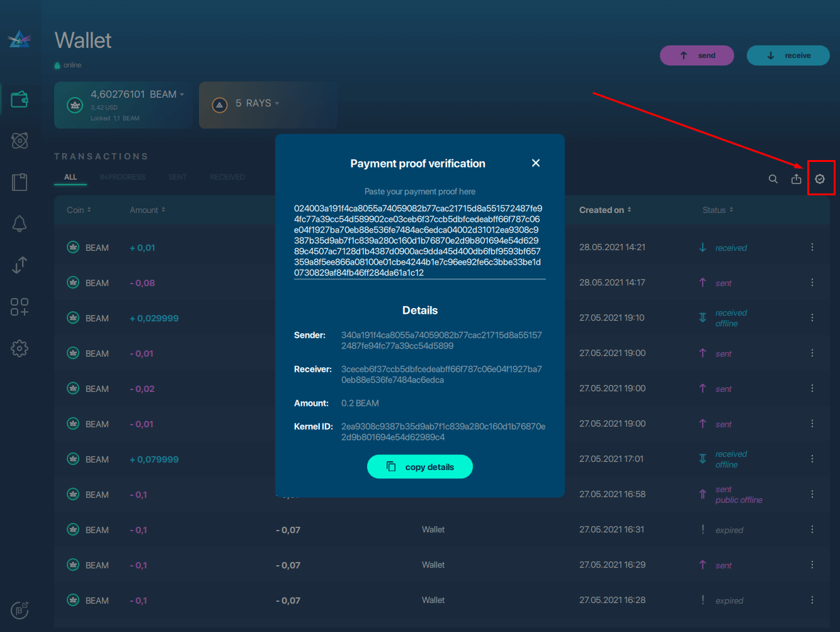Image resolution: width=840 pixels, height=632 pixels.
Task: Expand the RAYS asset dropdown arrow
Action: pyautogui.click(x=277, y=103)
